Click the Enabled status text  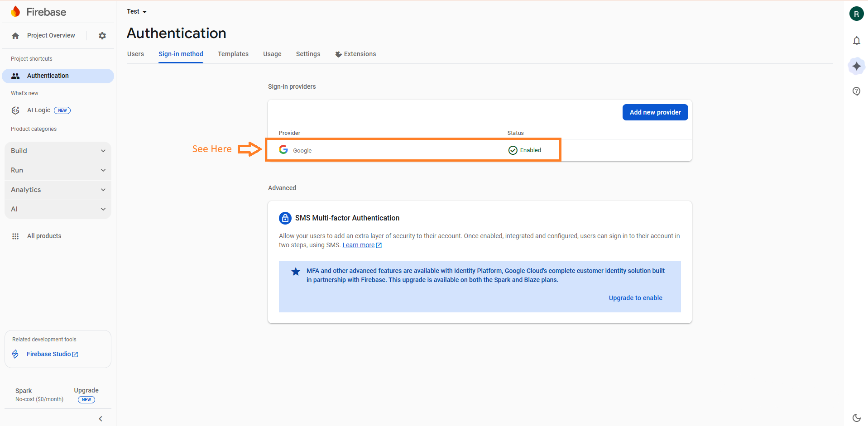pos(530,150)
